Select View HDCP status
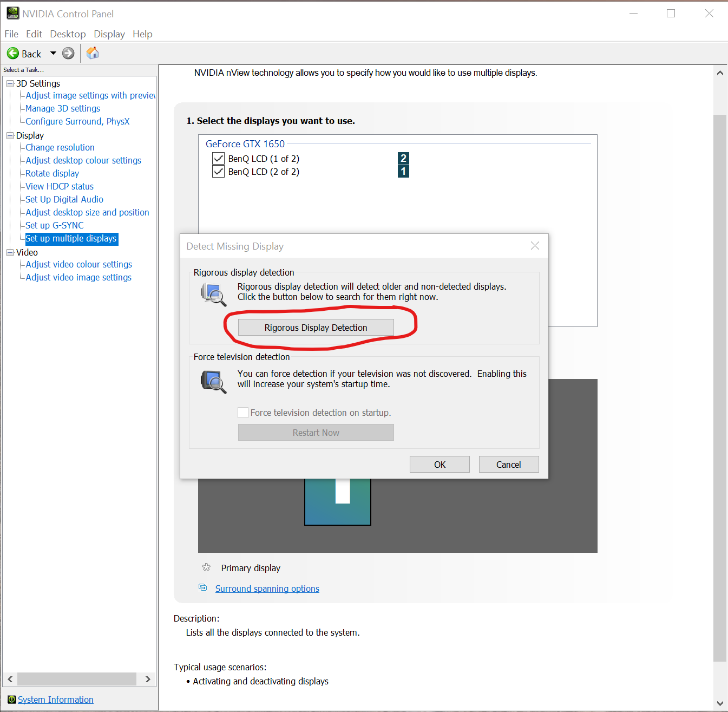Image resolution: width=728 pixels, height=712 pixels. (60, 186)
